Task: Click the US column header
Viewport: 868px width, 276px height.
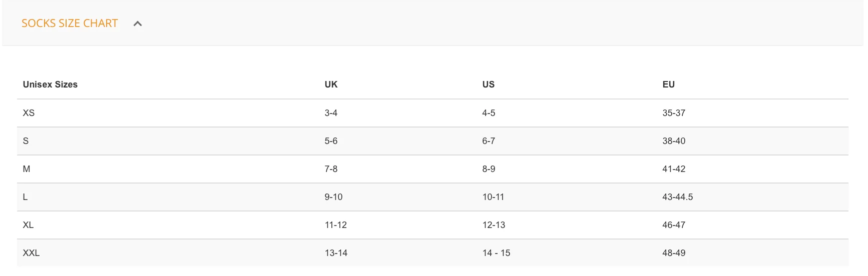Action: tap(488, 84)
